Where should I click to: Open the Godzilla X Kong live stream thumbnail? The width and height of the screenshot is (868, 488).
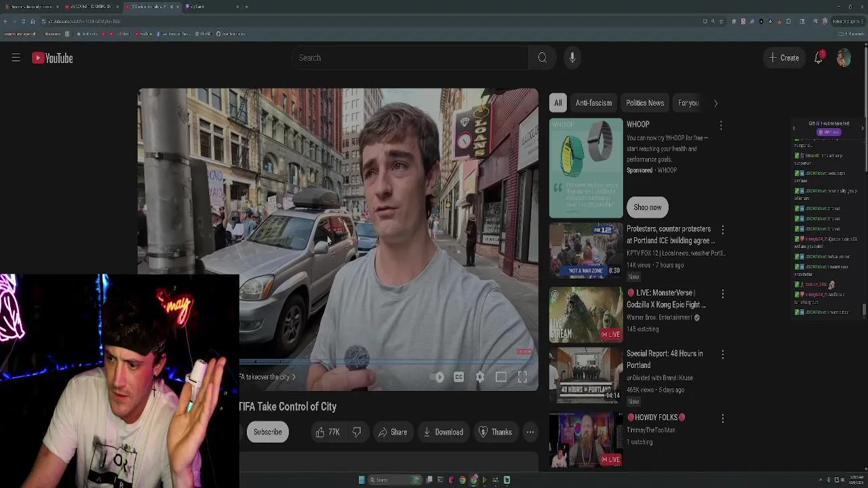(586, 314)
